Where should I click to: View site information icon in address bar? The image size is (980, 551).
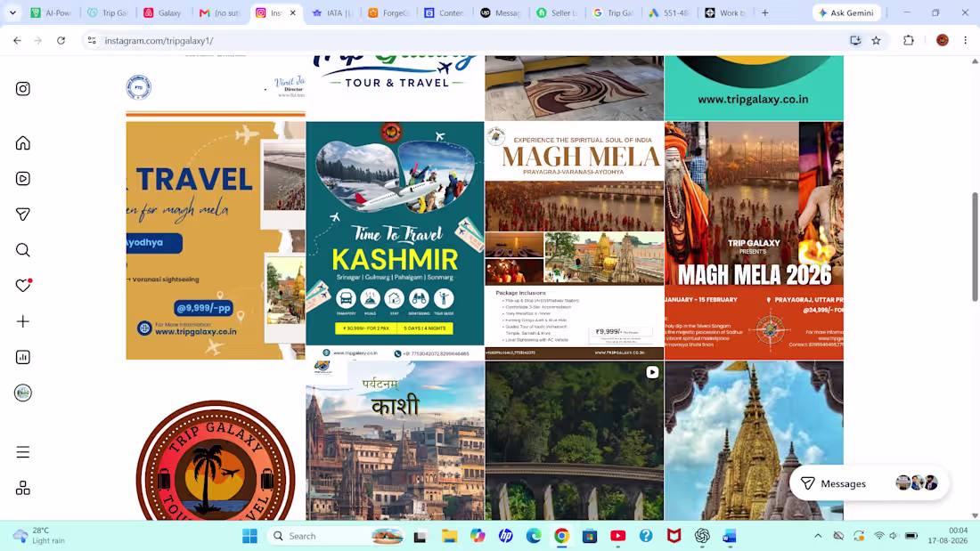point(92,41)
